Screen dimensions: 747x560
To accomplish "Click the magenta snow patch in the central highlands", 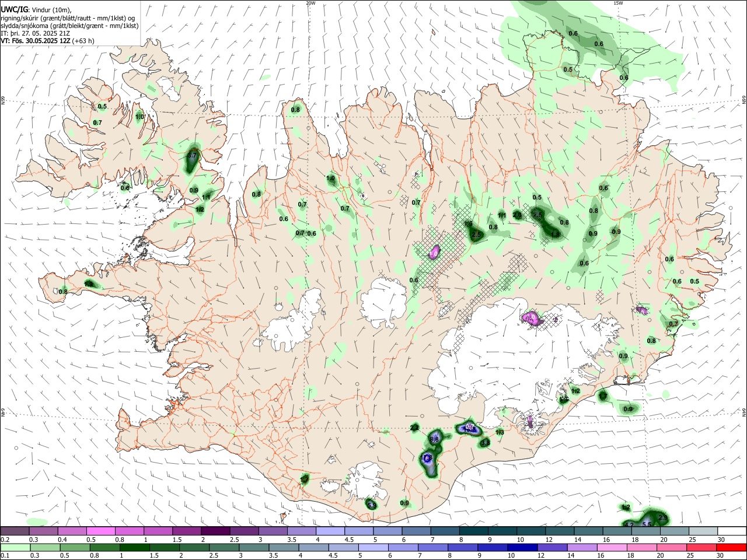I will [x=434, y=252].
